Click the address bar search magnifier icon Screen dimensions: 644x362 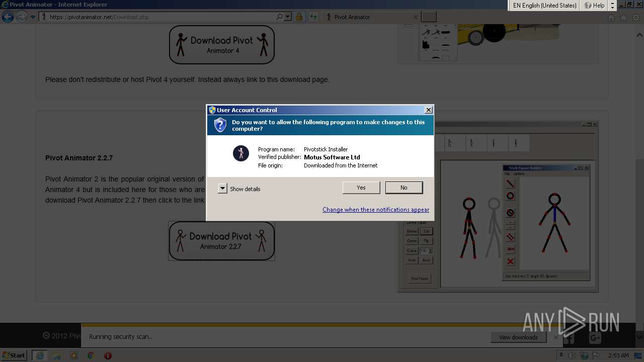pos(279,17)
